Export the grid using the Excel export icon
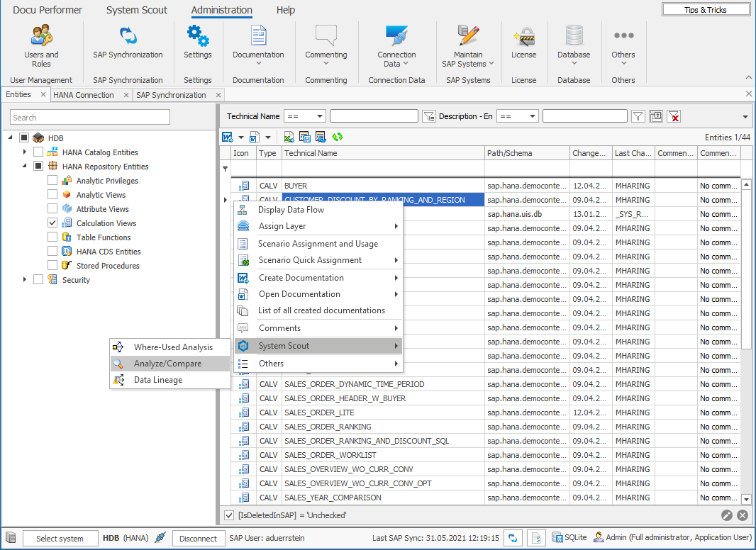This screenshot has width=756, height=550. point(288,136)
